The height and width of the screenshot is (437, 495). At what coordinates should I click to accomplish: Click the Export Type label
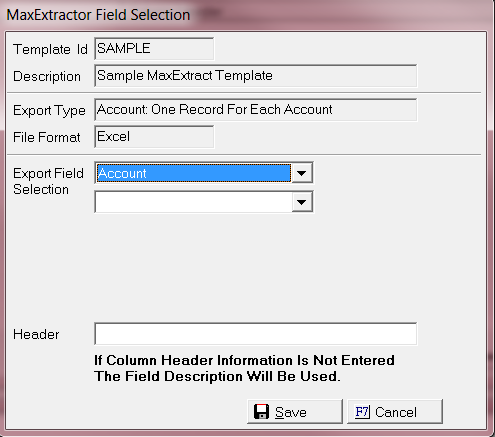[49, 111]
